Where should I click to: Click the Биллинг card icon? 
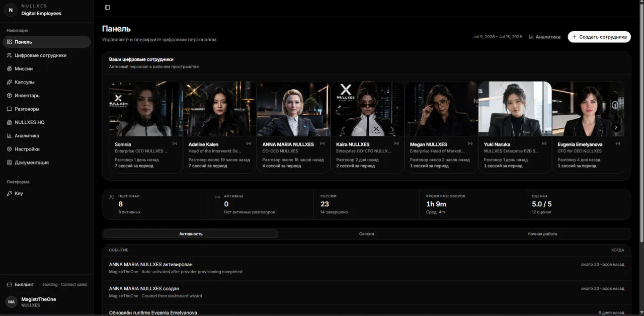click(10, 284)
